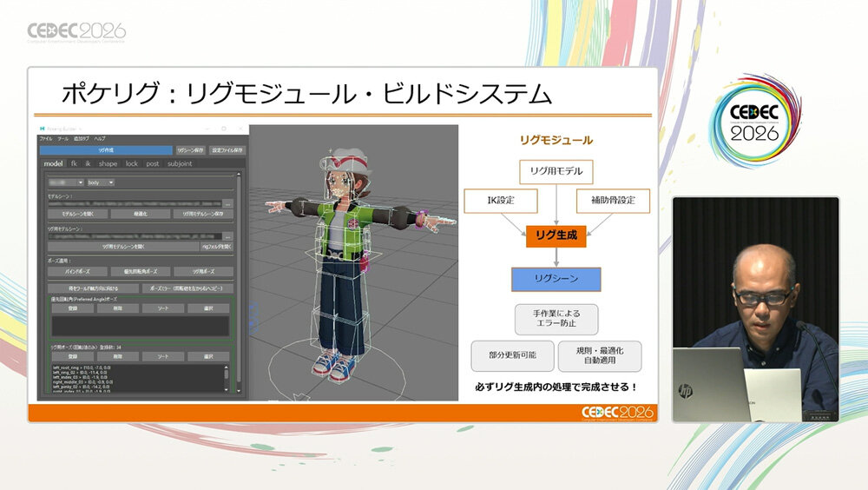
Task: Click the モデルシーンを開く button
Action: [77, 214]
